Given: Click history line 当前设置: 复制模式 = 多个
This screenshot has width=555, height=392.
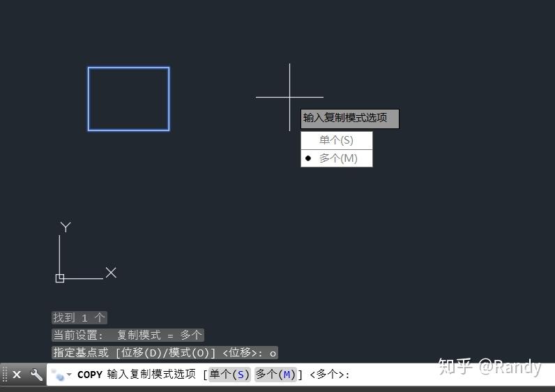Looking at the screenshot, I should coord(128,335).
